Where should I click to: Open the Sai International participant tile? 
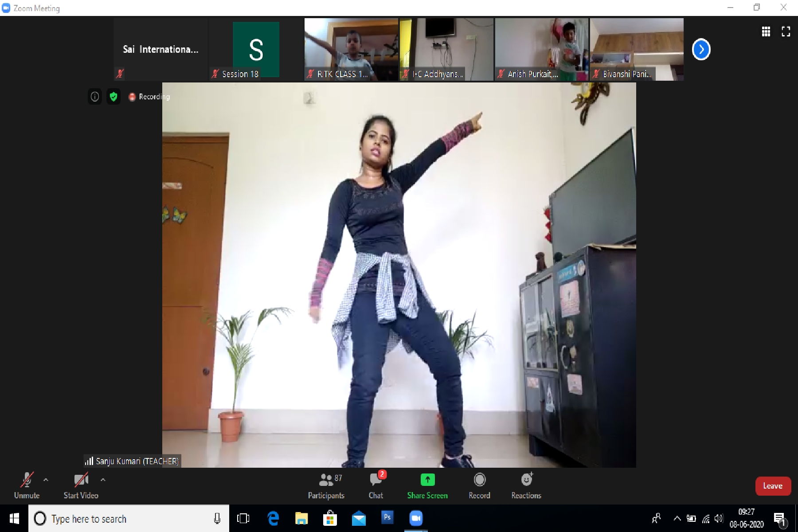tap(160, 49)
